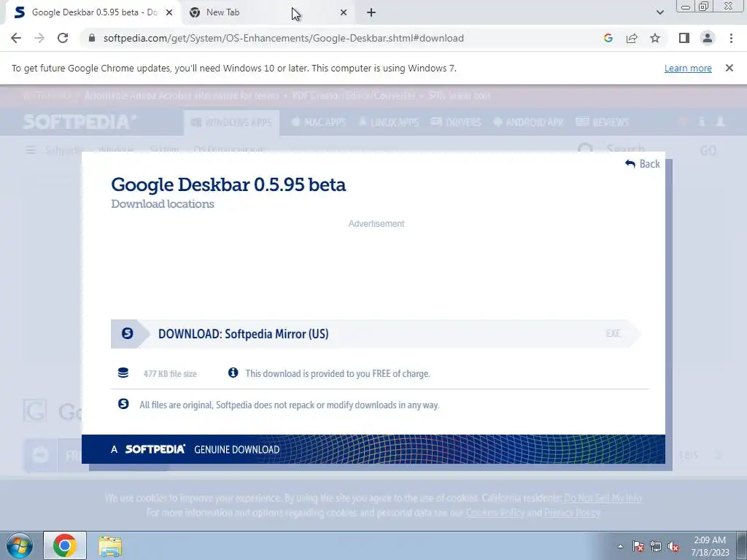Close the New Tab tab

(344, 12)
